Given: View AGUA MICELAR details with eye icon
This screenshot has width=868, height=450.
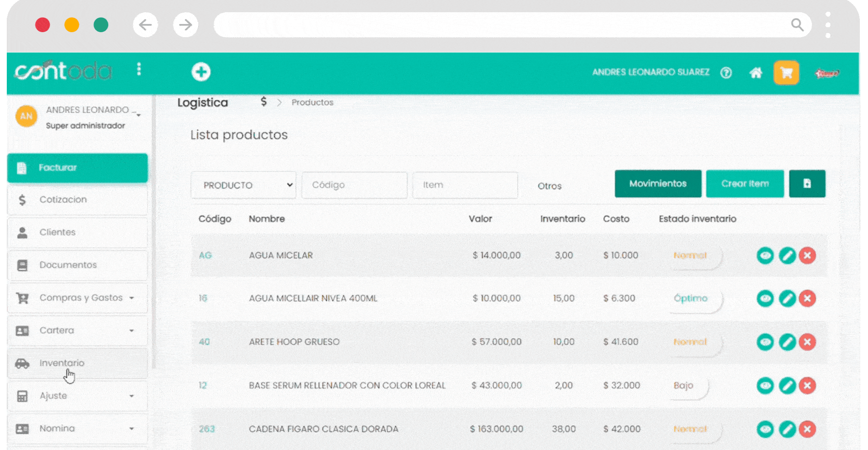Looking at the screenshot, I should pos(765,255).
